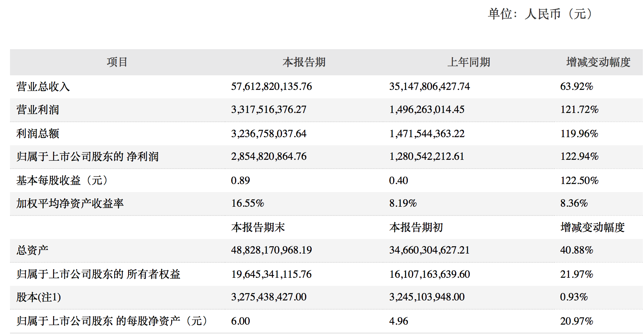The image size is (644, 335).
Task: Click the value 34,660,304,627.21
Action: 429,250
